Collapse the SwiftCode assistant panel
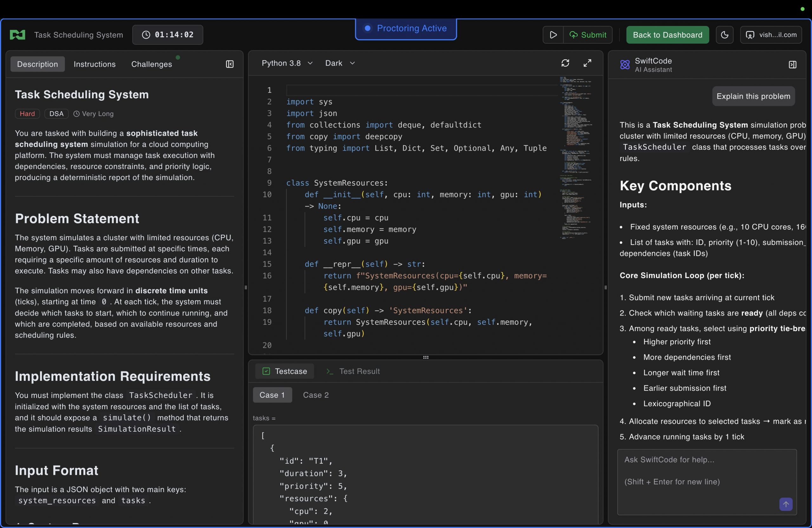 792,65
